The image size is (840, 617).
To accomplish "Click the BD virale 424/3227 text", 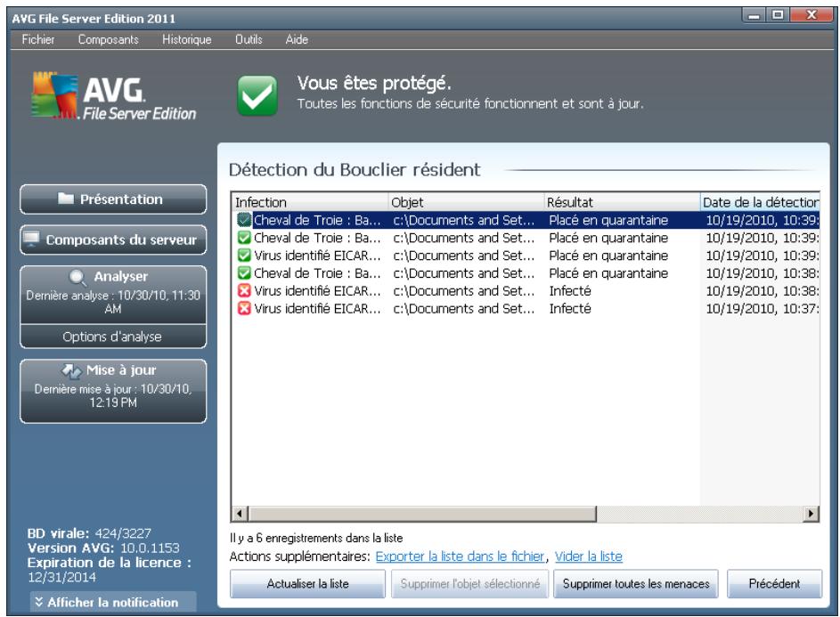I will coord(89,533).
